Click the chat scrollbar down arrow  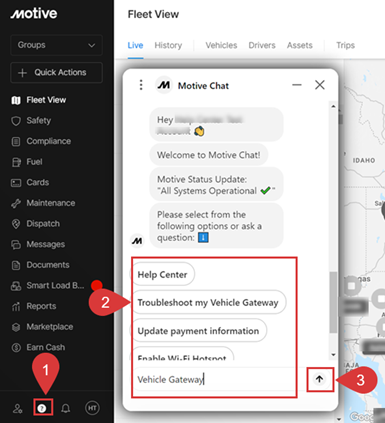point(333,355)
